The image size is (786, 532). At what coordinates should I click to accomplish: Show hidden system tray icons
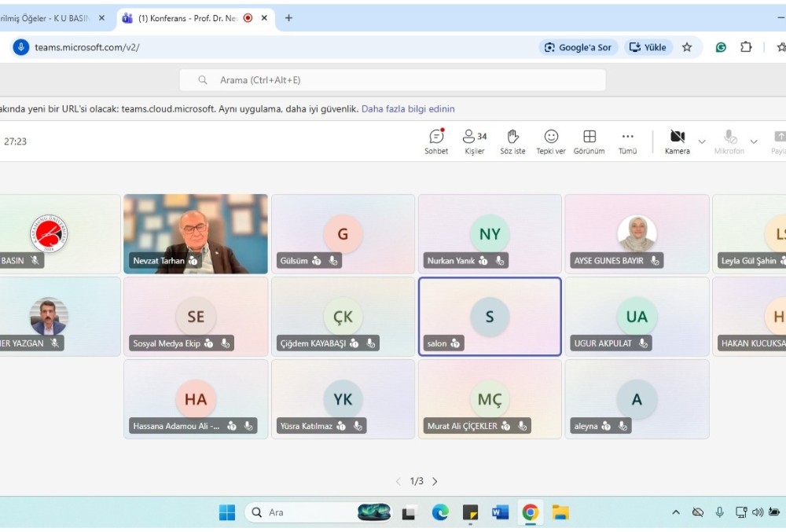point(676,512)
